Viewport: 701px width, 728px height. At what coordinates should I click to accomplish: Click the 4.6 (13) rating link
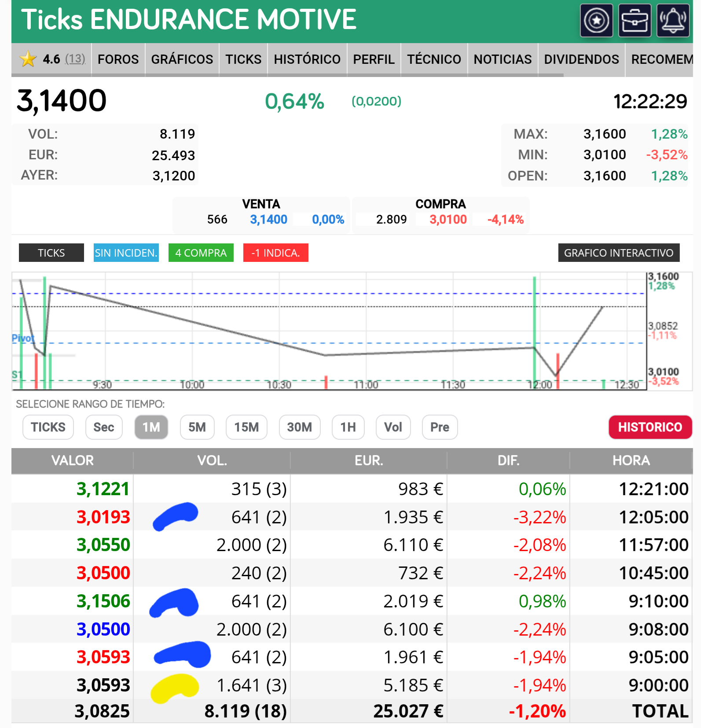tap(64, 59)
